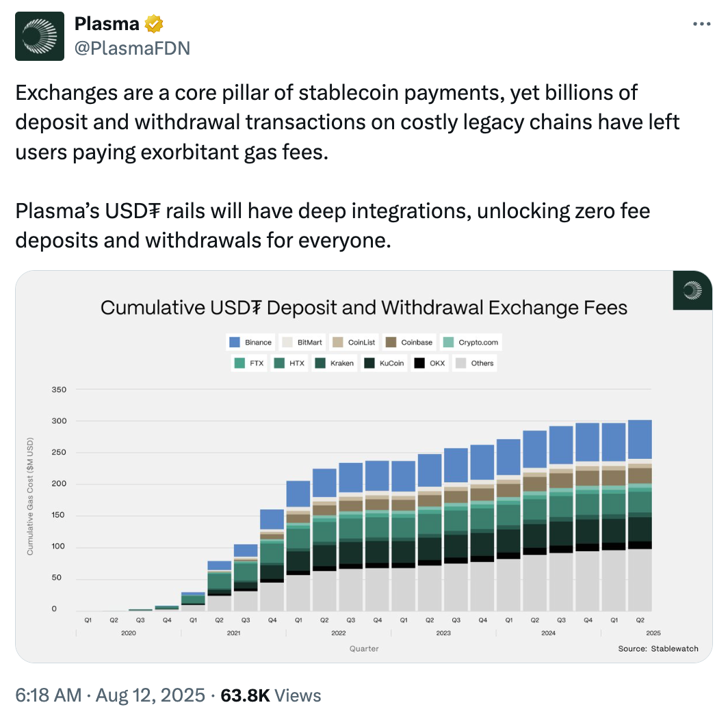
Task: Open the @PlasmaFDN handle link
Action: (132, 48)
